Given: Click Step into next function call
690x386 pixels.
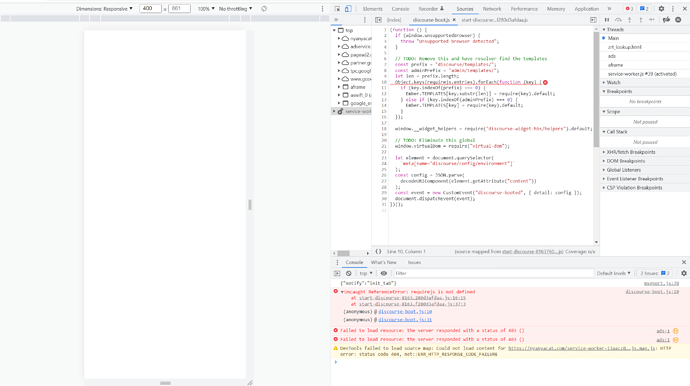Looking at the screenshot, I should pos(630,20).
